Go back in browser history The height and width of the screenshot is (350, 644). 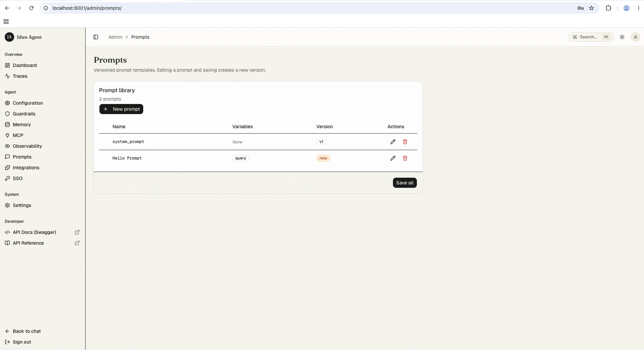(7, 8)
